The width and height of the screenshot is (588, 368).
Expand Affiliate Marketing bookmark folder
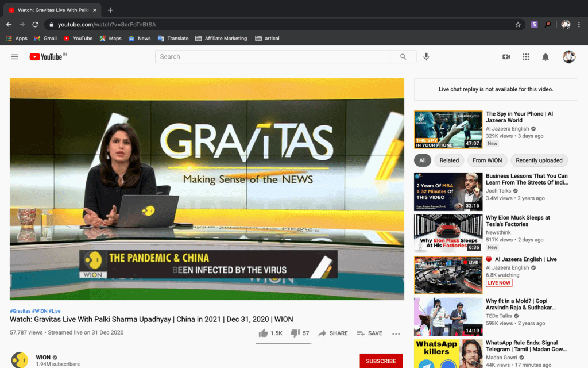click(221, 39)
